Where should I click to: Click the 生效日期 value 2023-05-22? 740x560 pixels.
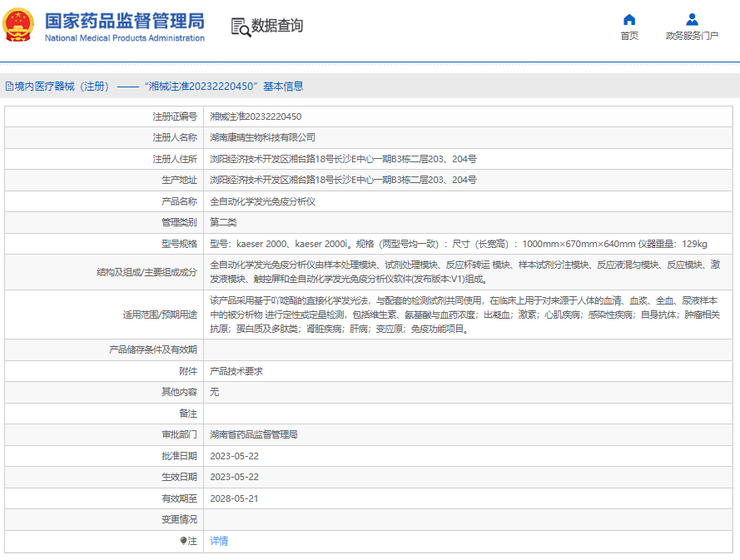click(x=234, y=477)
